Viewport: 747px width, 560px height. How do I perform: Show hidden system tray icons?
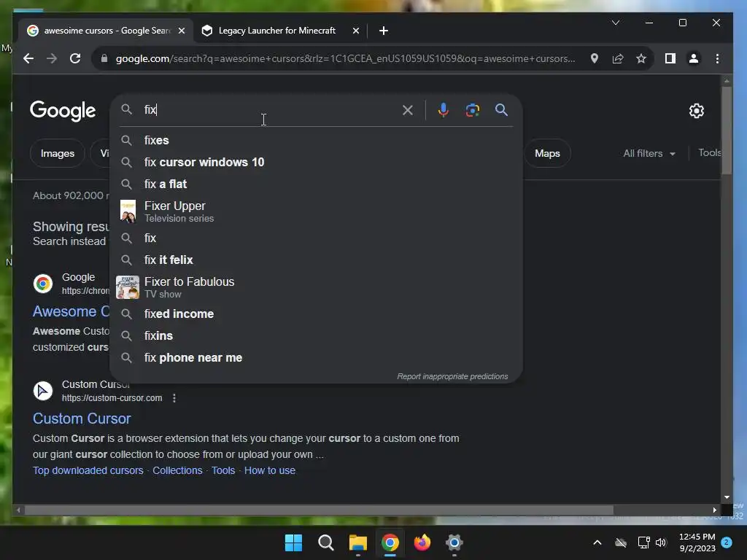tap(597, 542)
